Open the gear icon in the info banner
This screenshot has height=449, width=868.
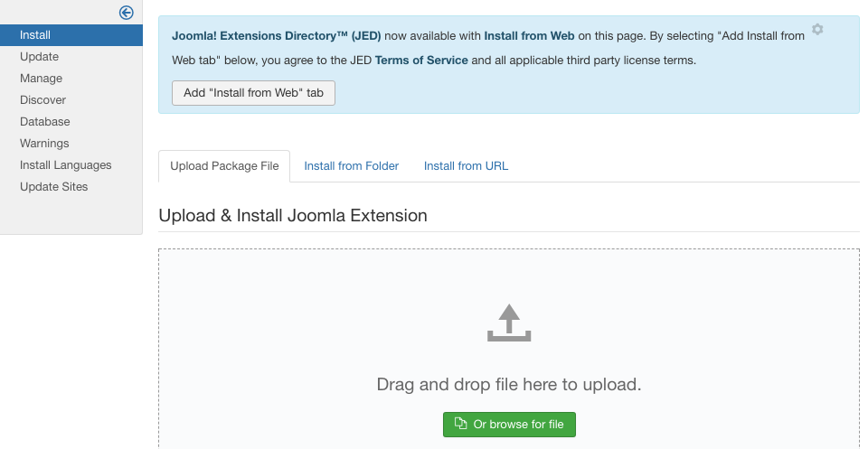[817, 29]
